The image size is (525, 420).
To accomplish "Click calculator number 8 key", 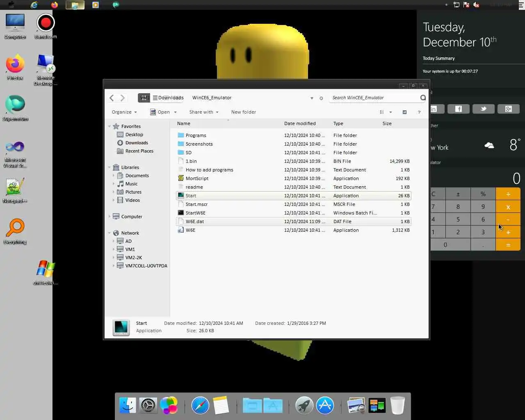I will [458, 207].
